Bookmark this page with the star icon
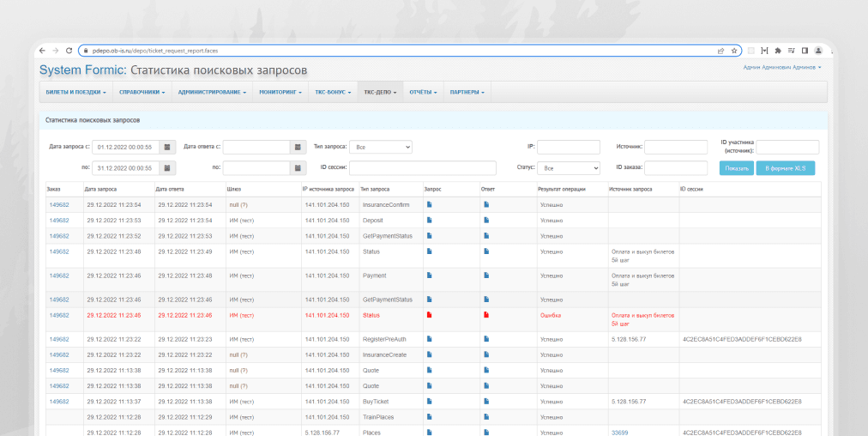This screenshot has width=868, height=436. [734, 51]
